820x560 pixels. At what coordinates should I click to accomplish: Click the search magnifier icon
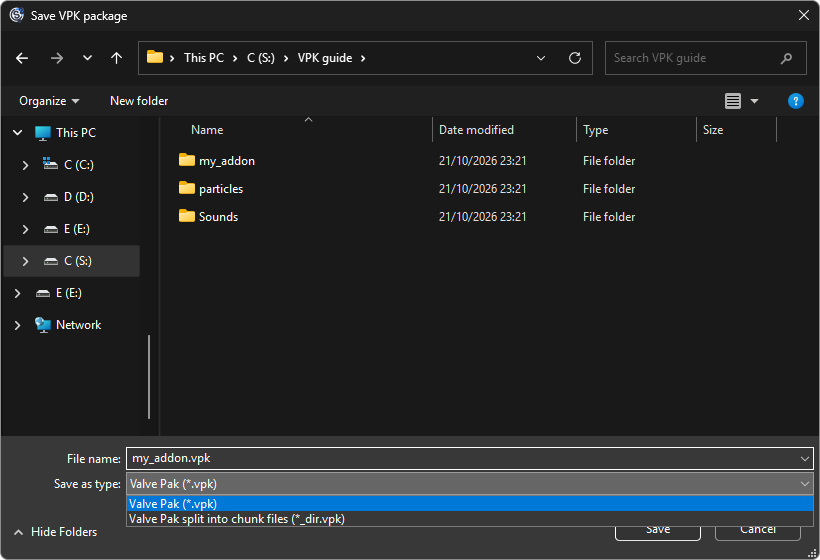(786, 58)
